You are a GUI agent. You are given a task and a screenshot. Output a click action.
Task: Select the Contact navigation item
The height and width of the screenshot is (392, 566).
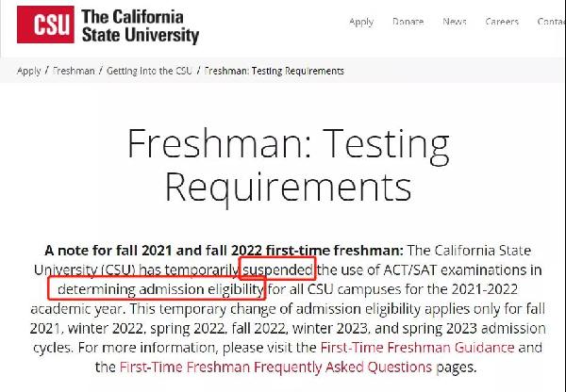point(551,22)
